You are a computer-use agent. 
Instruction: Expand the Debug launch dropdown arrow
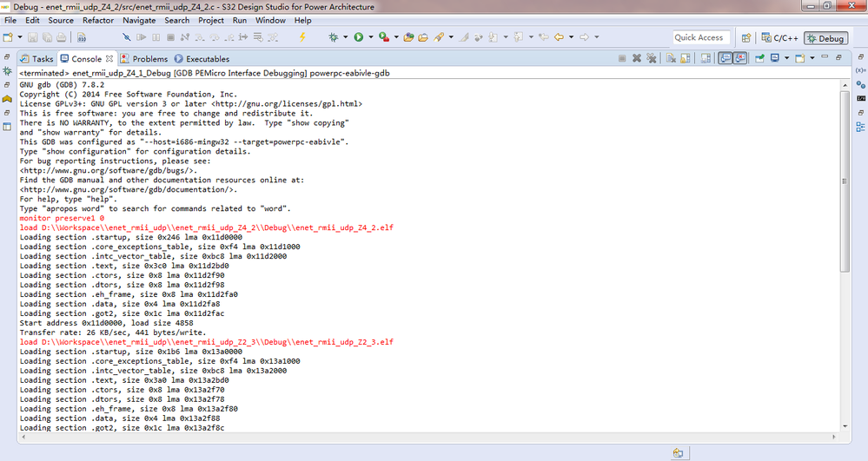click(x=346, y=37)
